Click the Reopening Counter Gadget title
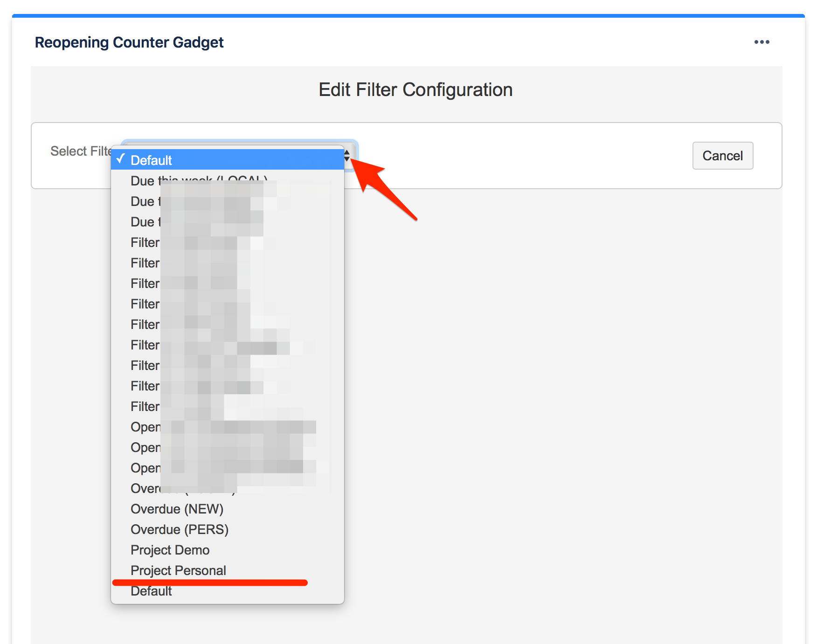 (129, 42)
